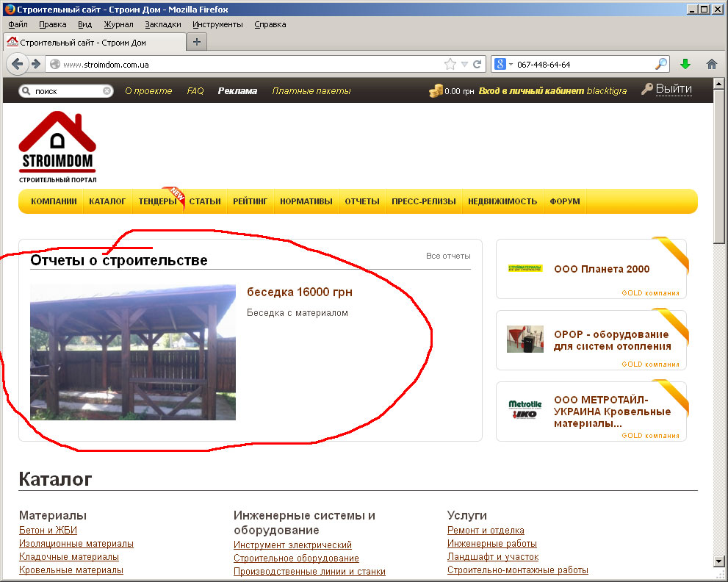728x582 pixels.
Task: Clear the site search field
Action: coord(107,91)
